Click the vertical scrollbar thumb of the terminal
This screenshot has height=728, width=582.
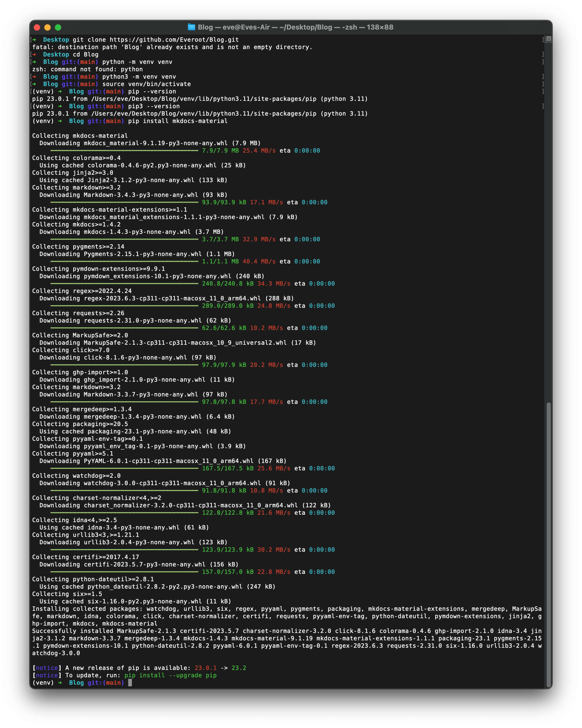pyautogui.click(x=549, y=544)
